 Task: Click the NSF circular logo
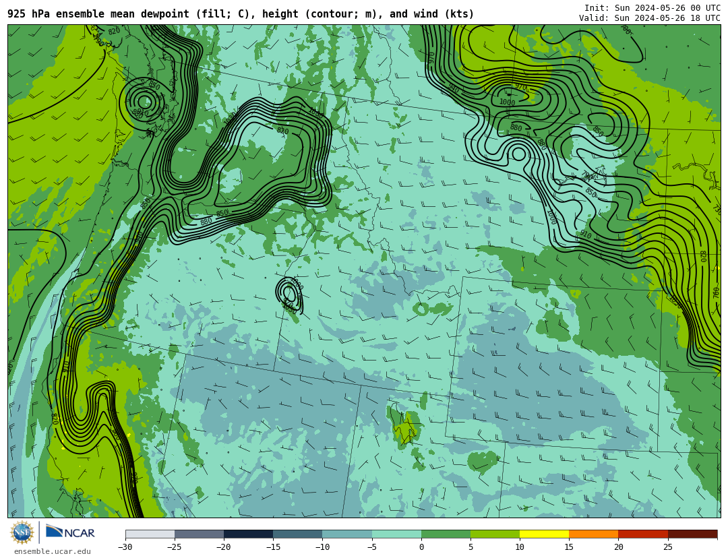coord(22,532)
